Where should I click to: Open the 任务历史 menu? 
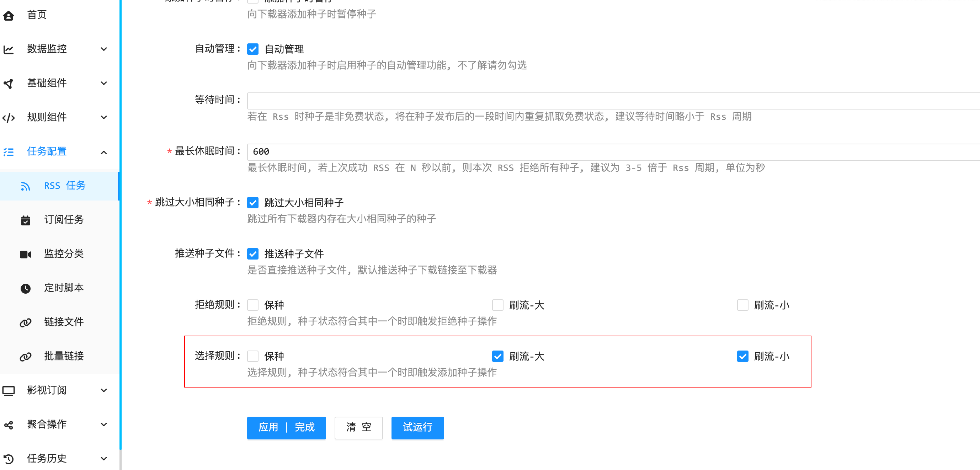click(x=47, y=458)
